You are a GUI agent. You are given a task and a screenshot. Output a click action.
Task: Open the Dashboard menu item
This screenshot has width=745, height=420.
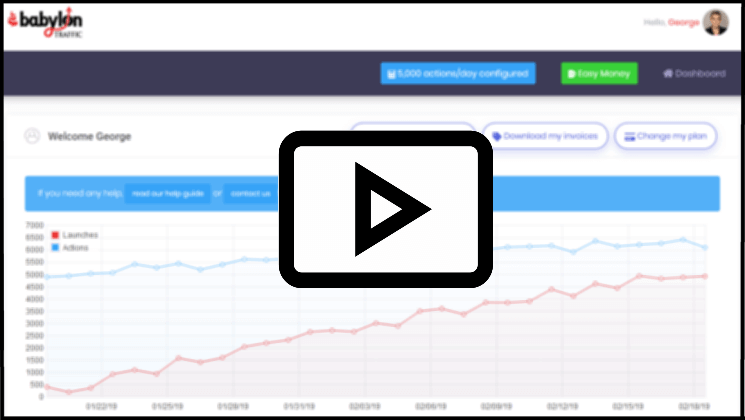tap(694, 74)
